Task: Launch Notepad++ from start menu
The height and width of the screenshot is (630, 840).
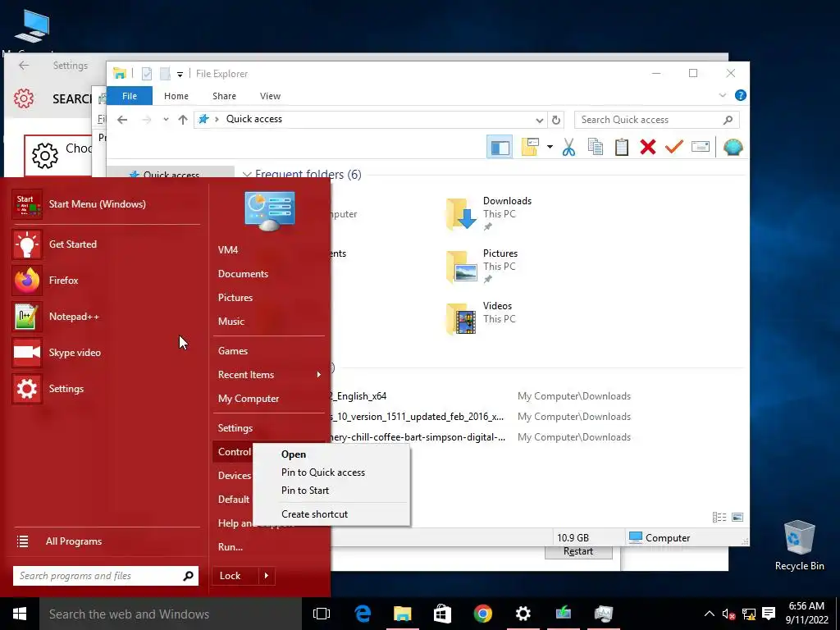Action: click(x=106, y=317)
